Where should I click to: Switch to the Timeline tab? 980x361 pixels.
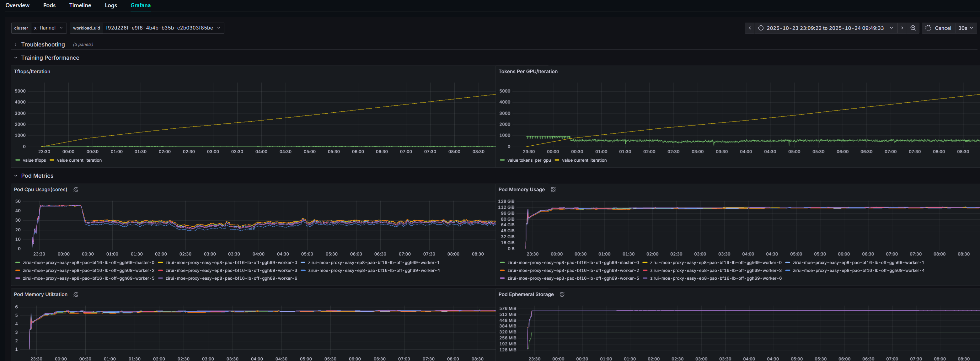coord(80,5)
